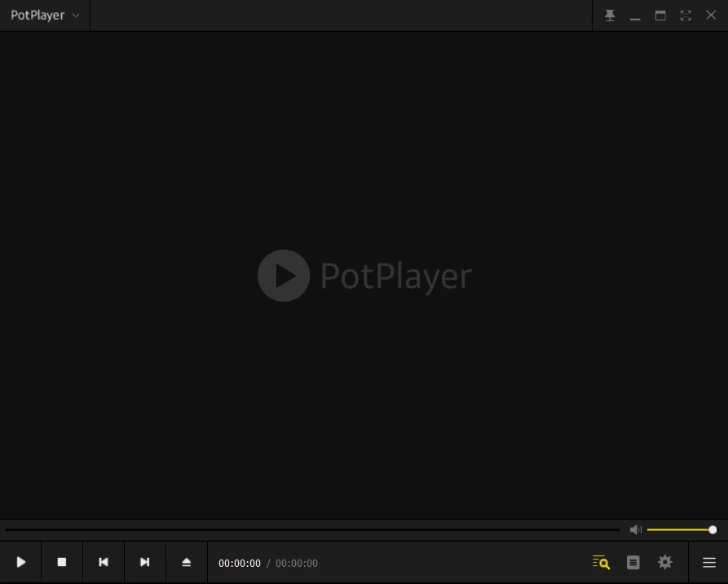Maximize the PotPlayer window

[x=660, y=15]
